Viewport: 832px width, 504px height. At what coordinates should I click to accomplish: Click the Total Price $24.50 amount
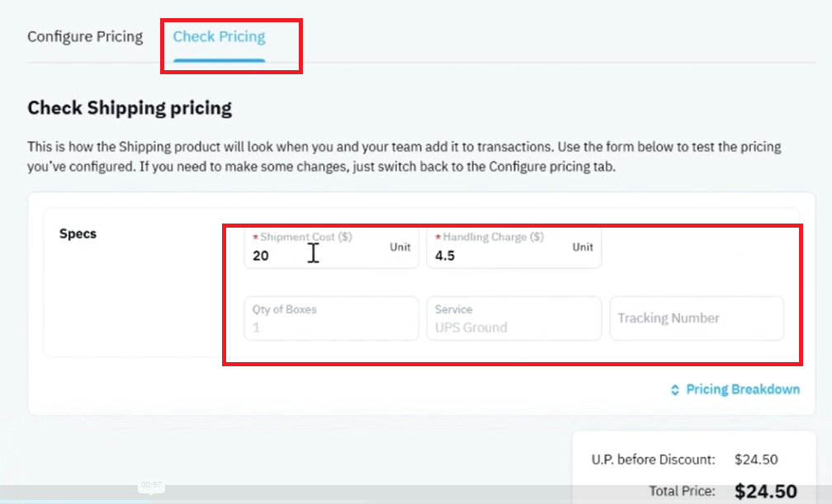tap(766, 492)
